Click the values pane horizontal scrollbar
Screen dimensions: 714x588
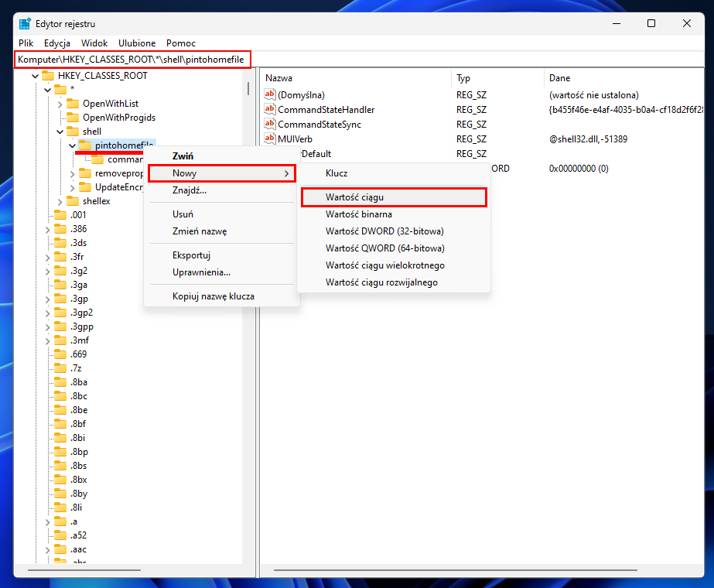coord(455,569)
